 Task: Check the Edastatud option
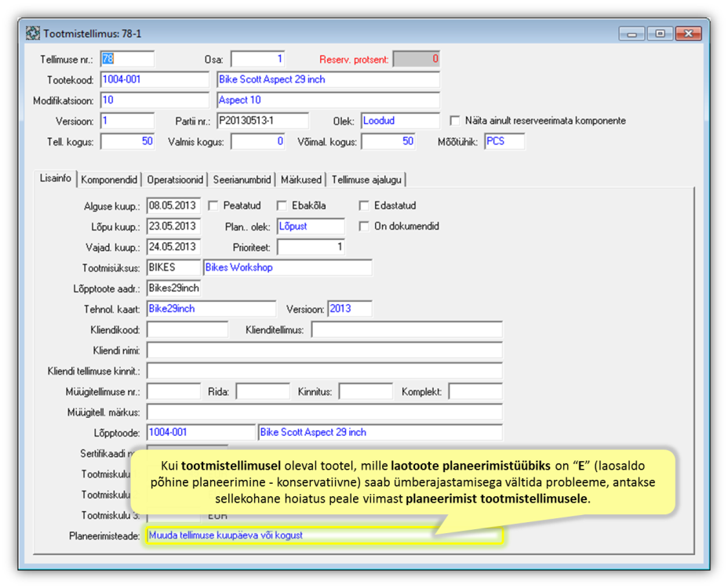(x=364, y=205)
